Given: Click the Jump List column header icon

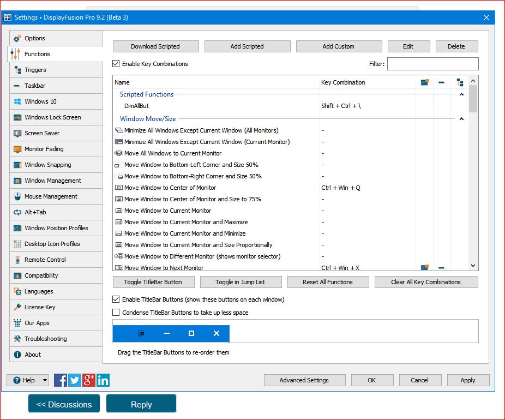Looking at the screenshot, I should click(x=460, y=82).
